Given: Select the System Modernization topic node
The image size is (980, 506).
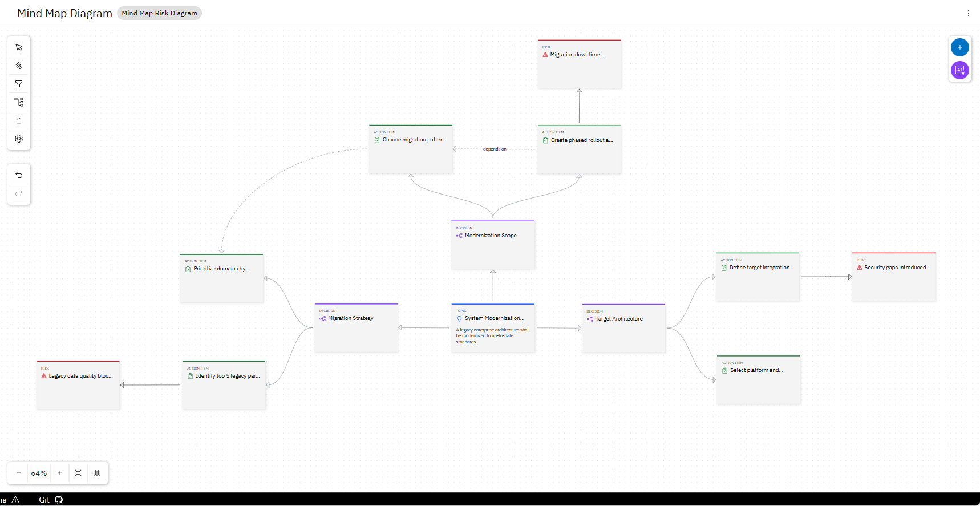Looking at the screenshot, I should [x=493, y=328].
